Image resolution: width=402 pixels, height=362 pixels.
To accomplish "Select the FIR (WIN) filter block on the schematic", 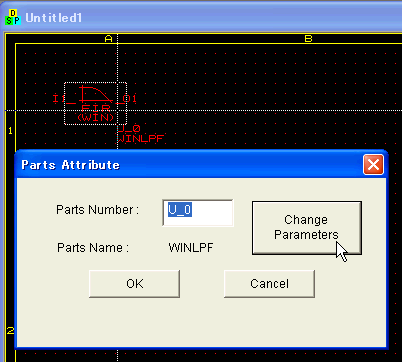I will (x=95, y=103).
